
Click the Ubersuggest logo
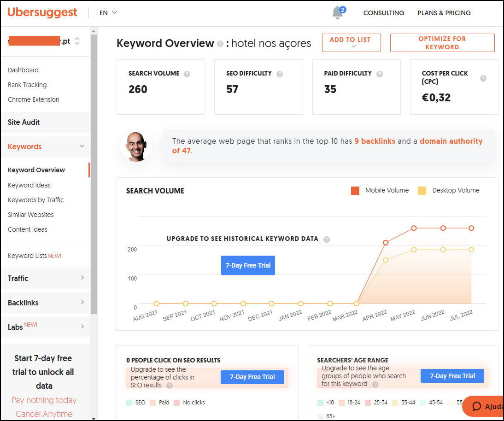tap(42, 12)
